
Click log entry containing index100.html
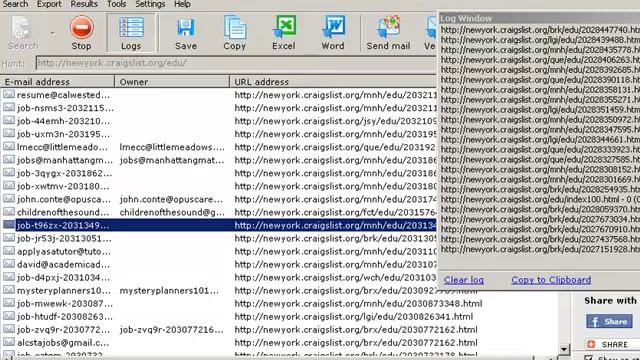540,200
